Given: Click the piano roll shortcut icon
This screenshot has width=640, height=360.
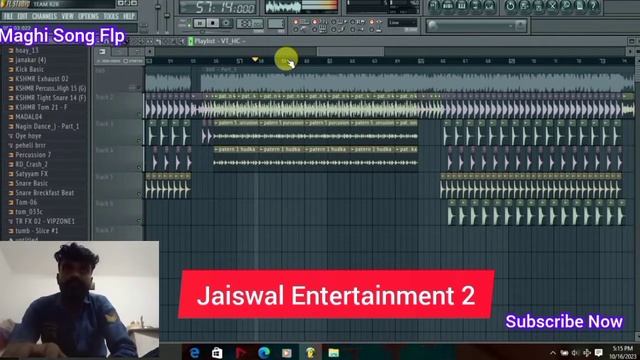Looking at the screenshot, I should click(462, 6).
